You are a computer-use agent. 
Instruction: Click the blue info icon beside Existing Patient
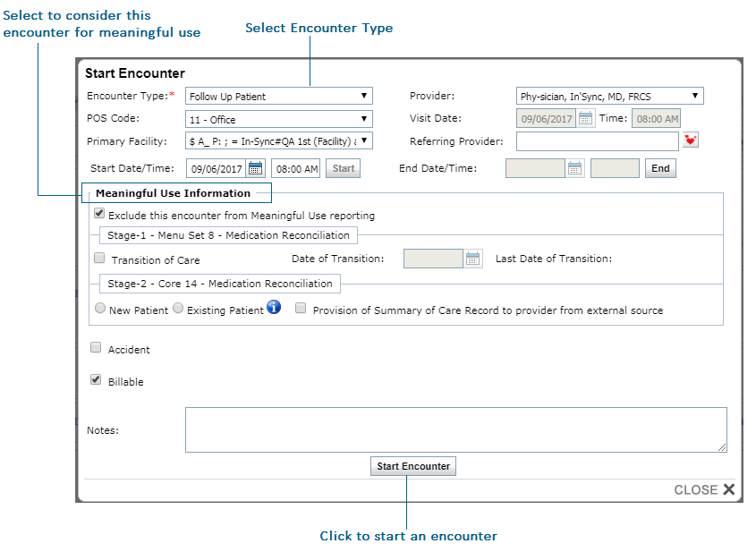pyautogui.click(x=275, y=308)
